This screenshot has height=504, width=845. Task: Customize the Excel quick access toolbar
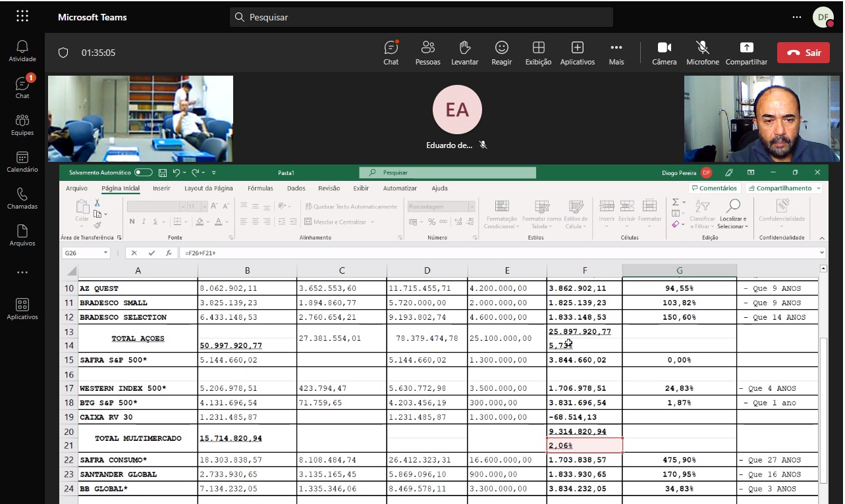pyautogui.click(x=213, y=172)
